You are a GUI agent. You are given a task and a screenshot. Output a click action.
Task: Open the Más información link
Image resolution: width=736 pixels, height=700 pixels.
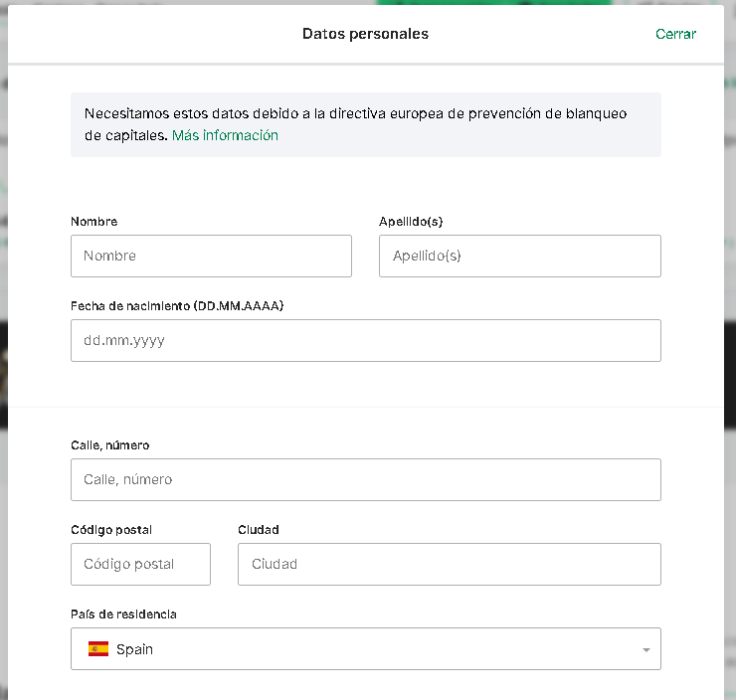225,135
